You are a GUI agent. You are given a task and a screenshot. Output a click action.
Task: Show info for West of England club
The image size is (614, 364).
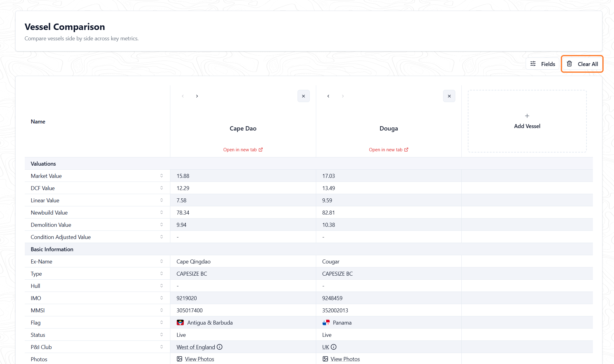pos(220,347)
